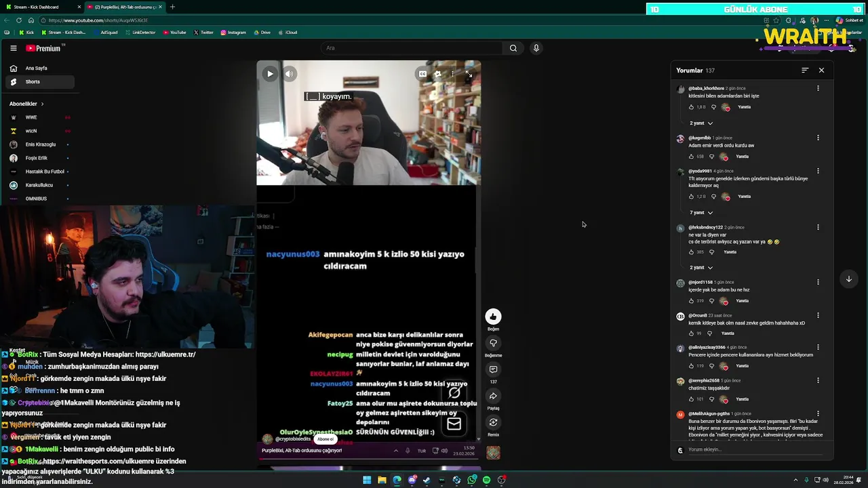
Task: Remix this Short
Action: 493,422
